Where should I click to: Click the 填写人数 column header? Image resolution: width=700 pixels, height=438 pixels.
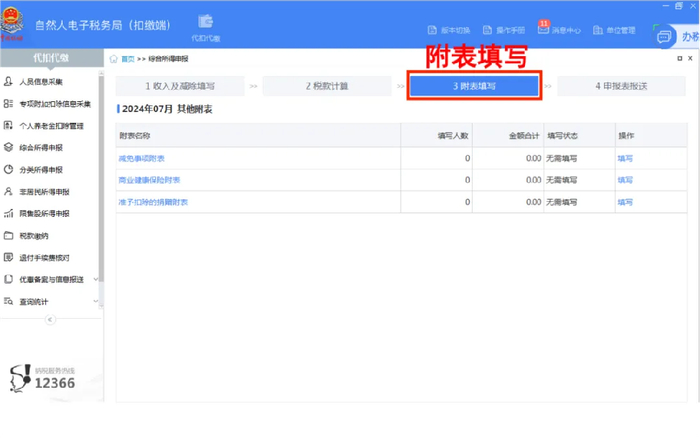[x=437, y=135]
